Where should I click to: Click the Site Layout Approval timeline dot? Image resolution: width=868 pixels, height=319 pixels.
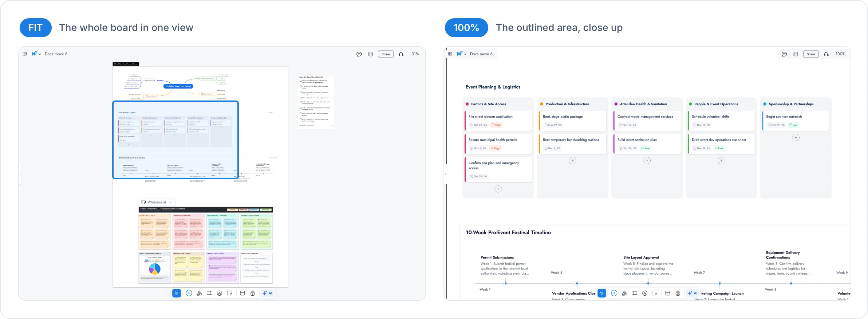click(x=648, y=283)
